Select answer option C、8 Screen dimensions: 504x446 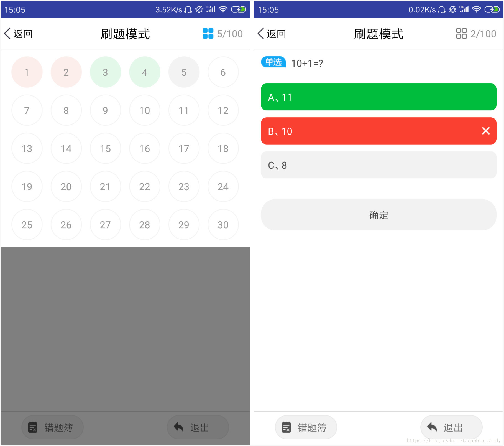tap(378, 165)
